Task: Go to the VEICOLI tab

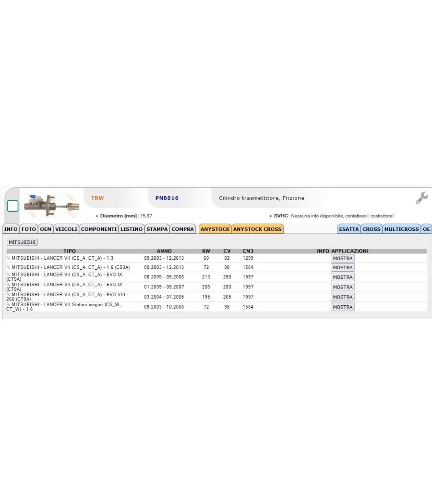Action: 66,229
